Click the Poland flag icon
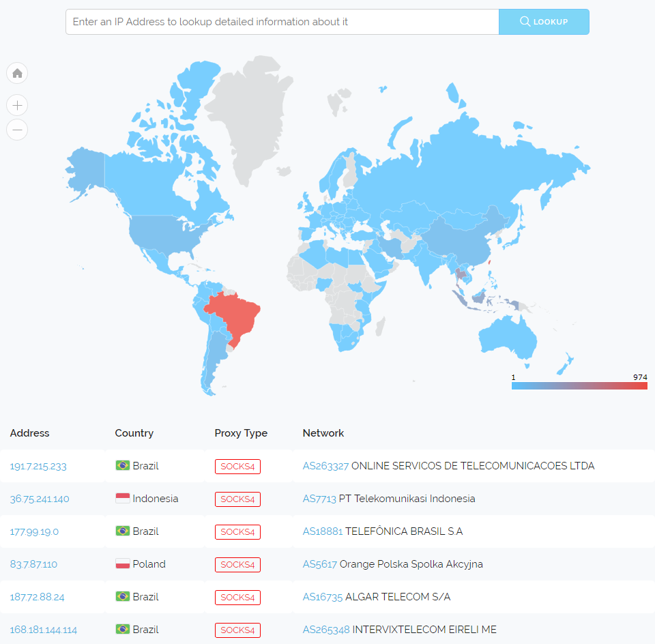Image resolution: width=655 pixels, height=644 pixels. (x=123, y=564)
